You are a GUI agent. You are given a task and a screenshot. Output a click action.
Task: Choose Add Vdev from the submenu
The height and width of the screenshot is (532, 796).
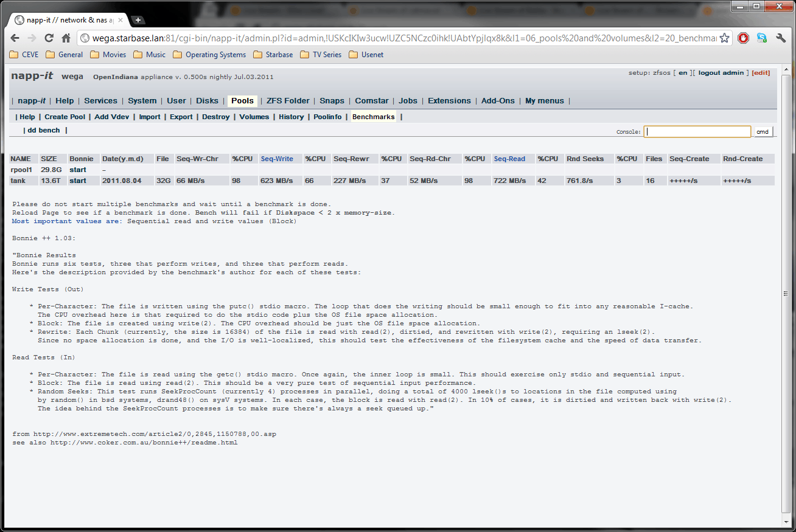pos(113,117)
